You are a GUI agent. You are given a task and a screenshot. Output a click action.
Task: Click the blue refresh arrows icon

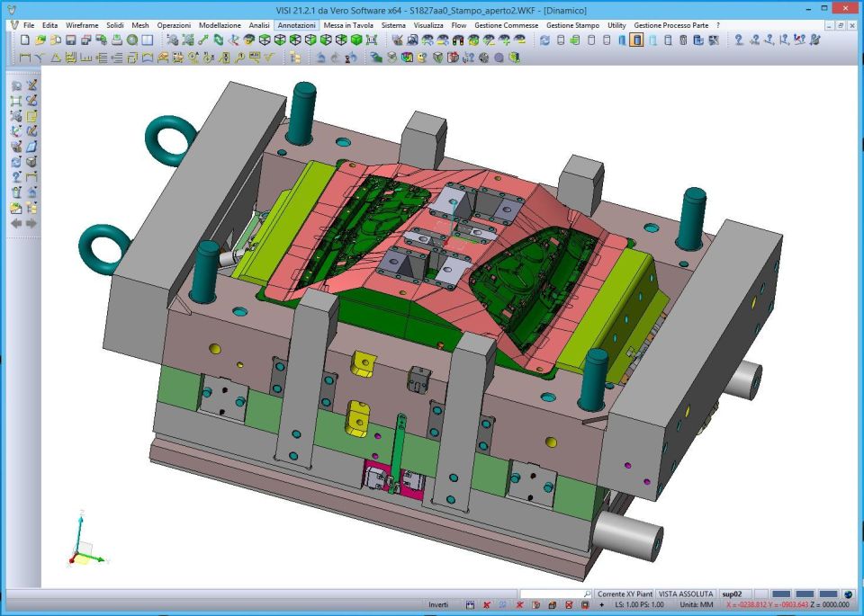(x=544, y=40)
